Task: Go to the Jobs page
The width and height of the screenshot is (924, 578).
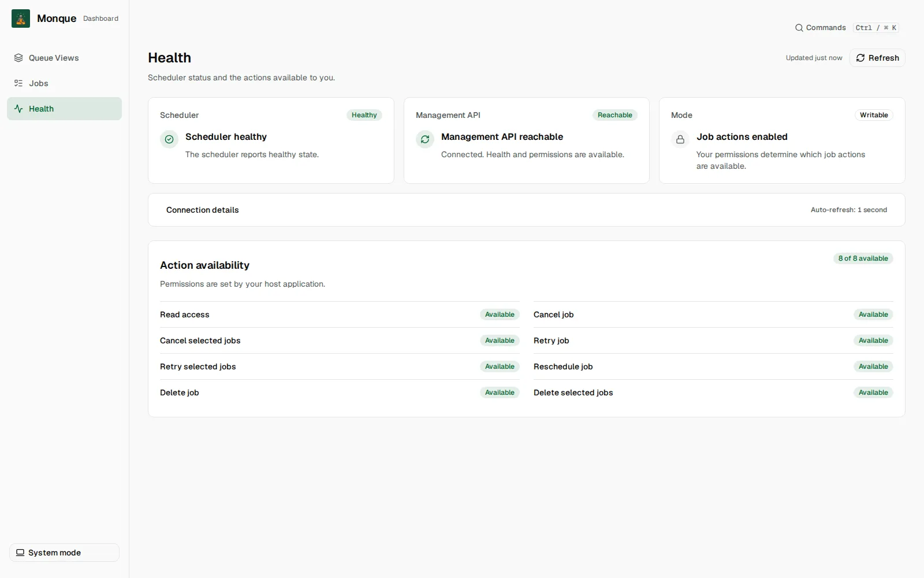Action: [64, 83]
